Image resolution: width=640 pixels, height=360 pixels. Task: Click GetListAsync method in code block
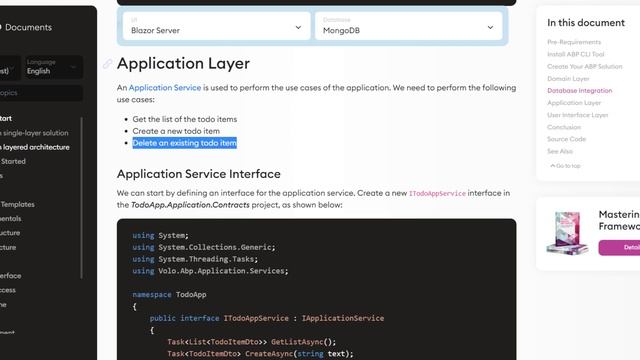[297, 342]
